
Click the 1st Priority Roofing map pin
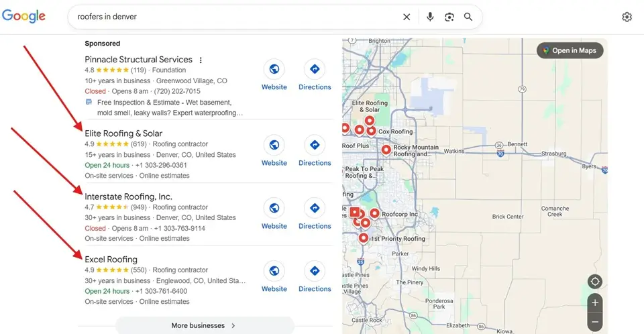coord(363,237)
